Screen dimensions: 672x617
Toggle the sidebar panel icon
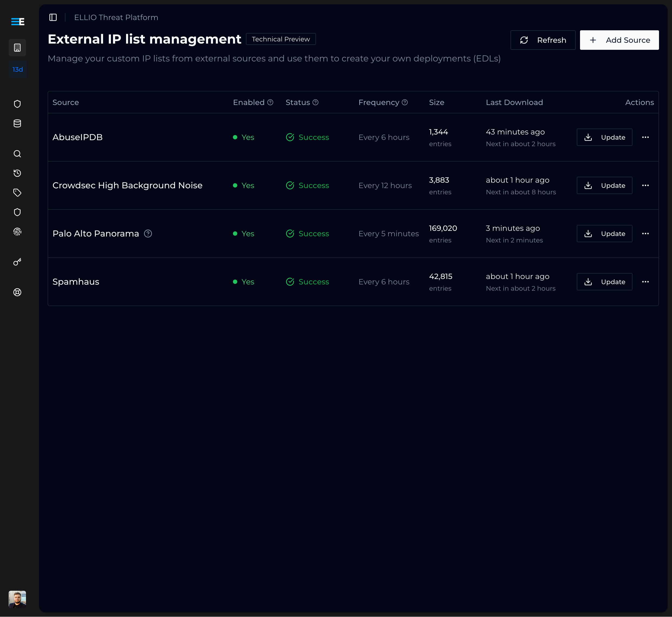[53, 17]
